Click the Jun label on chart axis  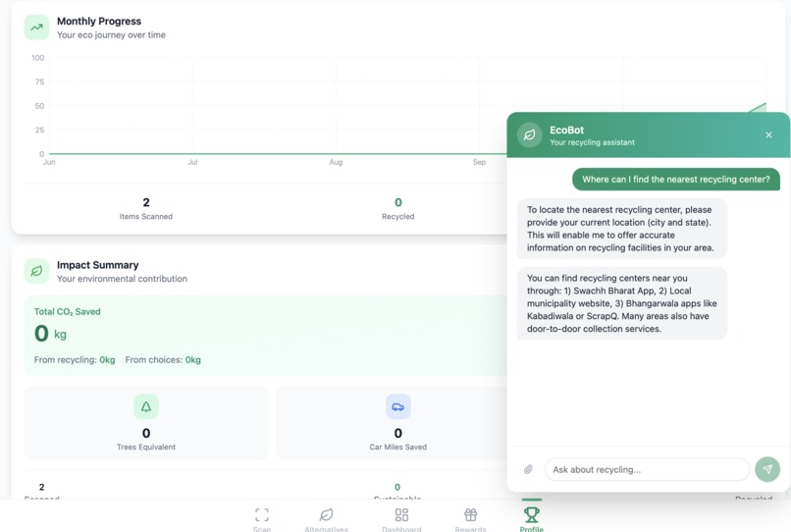pos(49,162)
